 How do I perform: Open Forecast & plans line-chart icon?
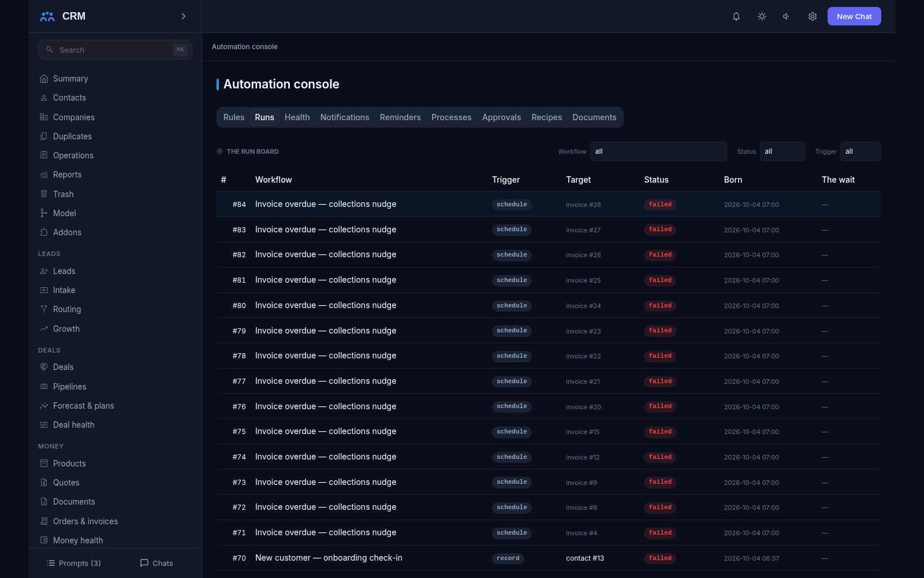click(x=44, y=406)
